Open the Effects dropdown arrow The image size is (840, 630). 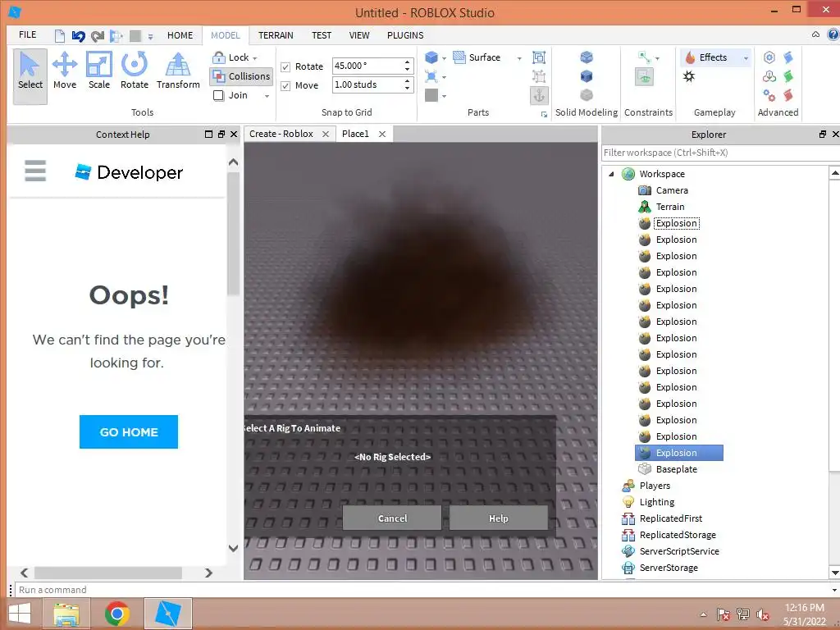coord(746,58)
